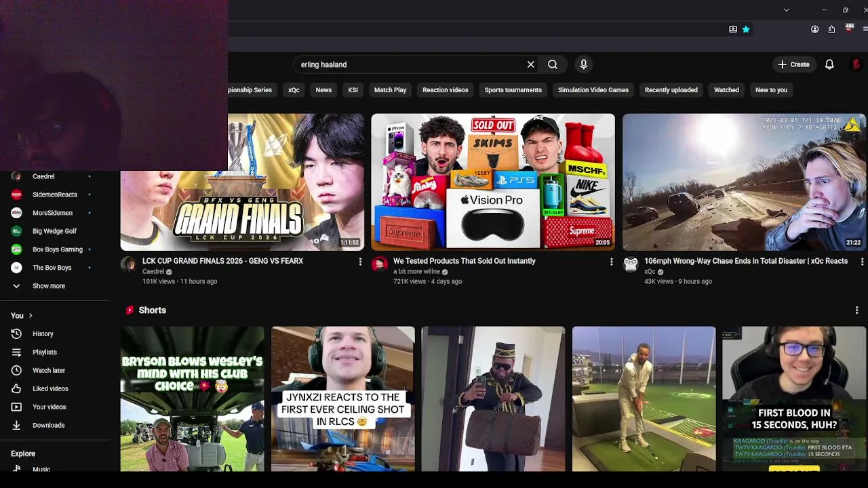The height and width of the screenshot is (488, 868).
Task: Open a bit more willne channel avatar
Action: [380, 264]
